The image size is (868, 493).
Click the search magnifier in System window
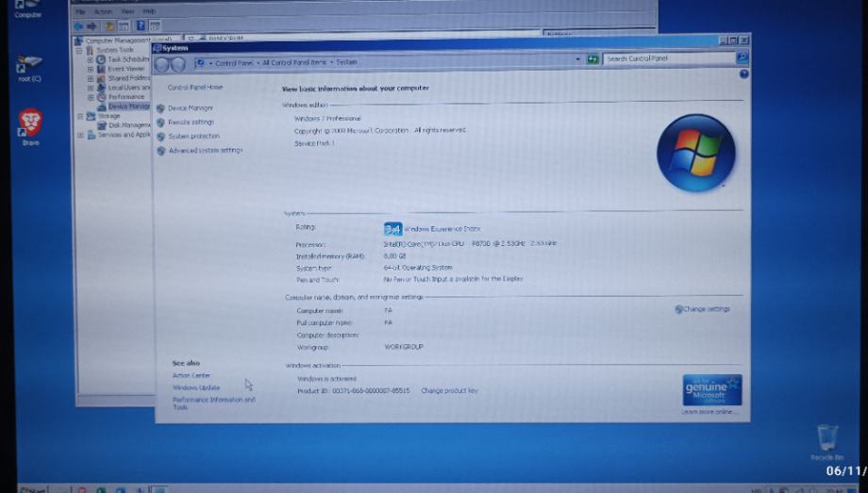click(x=742, y=58)
